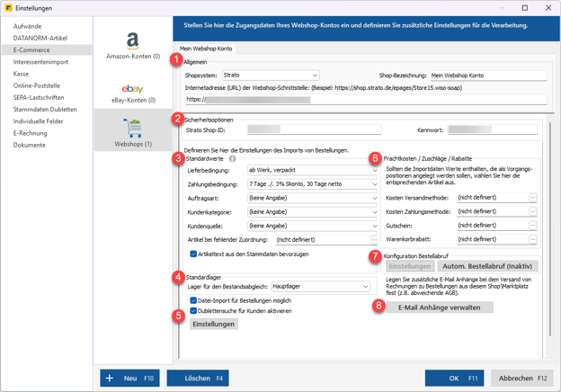The image size is (561, 392).
Task: Click the ellipsis button for Warenkorbrabatt
Action: (x=532, y=240)
